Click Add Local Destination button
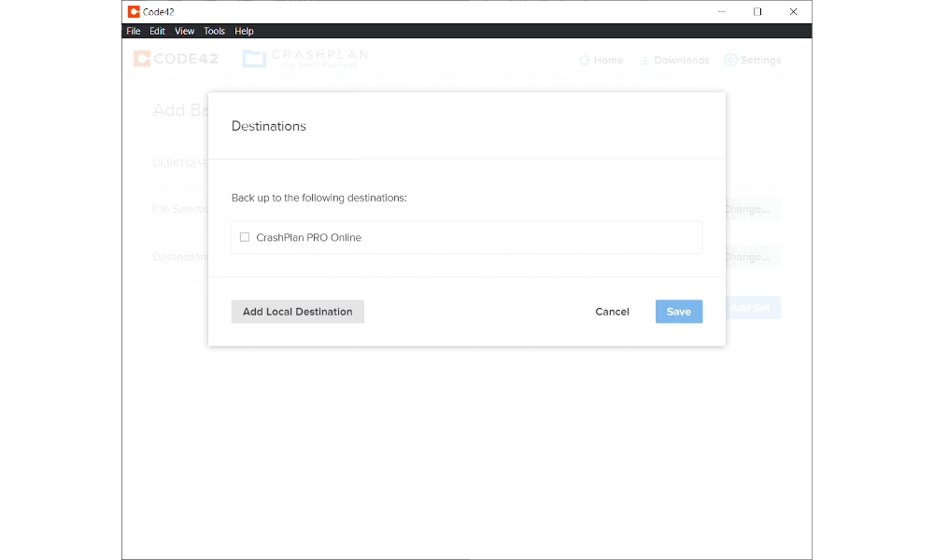 pos(297,311)
